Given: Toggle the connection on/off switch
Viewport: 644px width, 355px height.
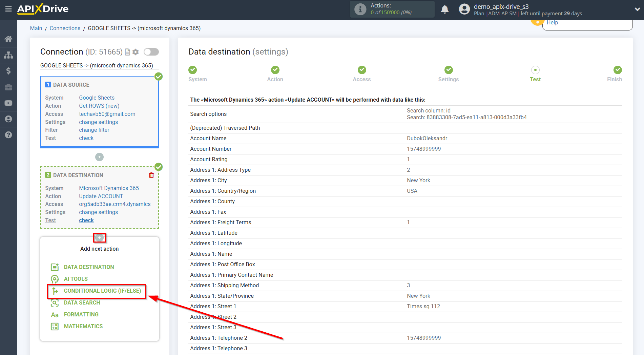Looking at the screenshot, I should [151, 52].
